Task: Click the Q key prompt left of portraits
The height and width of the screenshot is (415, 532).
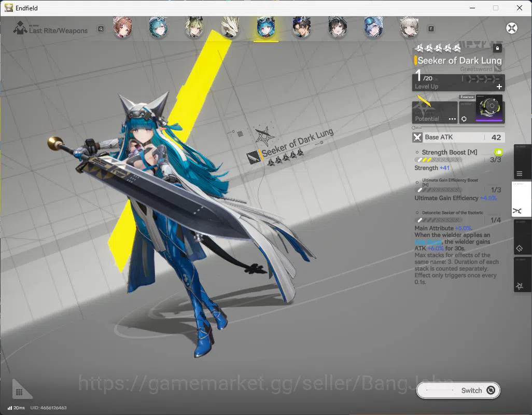Action: 101,29
